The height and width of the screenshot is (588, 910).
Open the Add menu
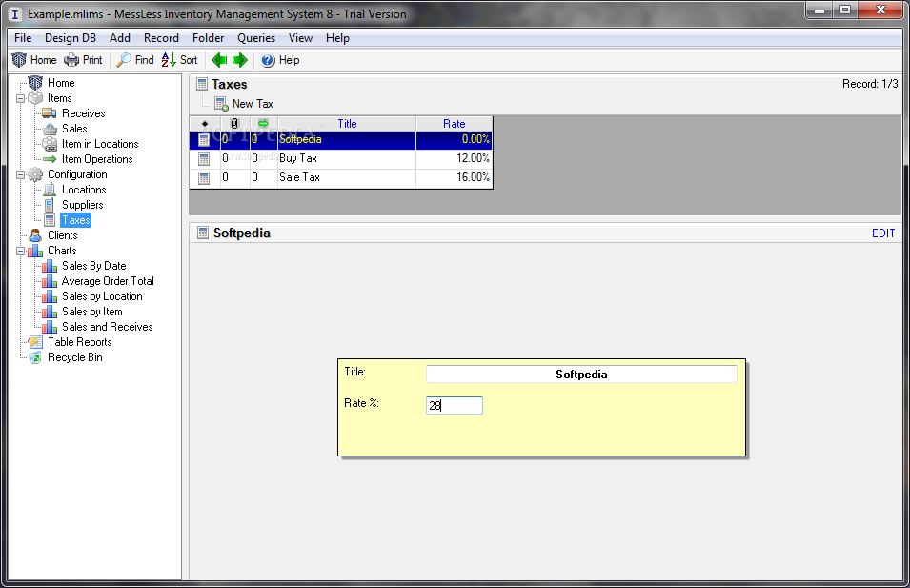[120, 38]
